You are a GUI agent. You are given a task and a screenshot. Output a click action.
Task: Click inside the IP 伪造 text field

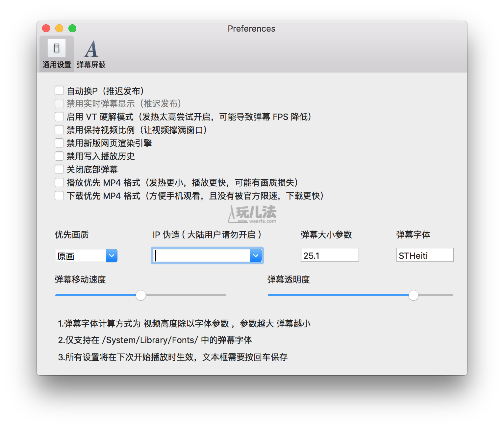tap(201, 255)
